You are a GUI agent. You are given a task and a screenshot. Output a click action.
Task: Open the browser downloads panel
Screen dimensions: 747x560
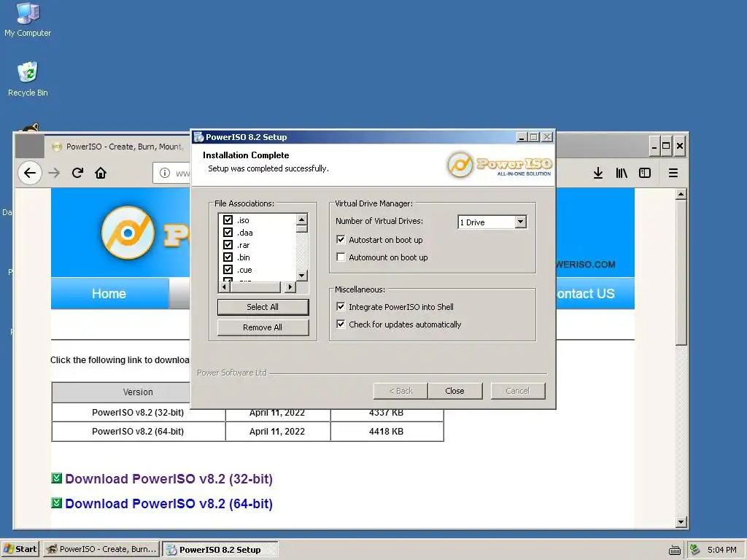click(598, 173)
